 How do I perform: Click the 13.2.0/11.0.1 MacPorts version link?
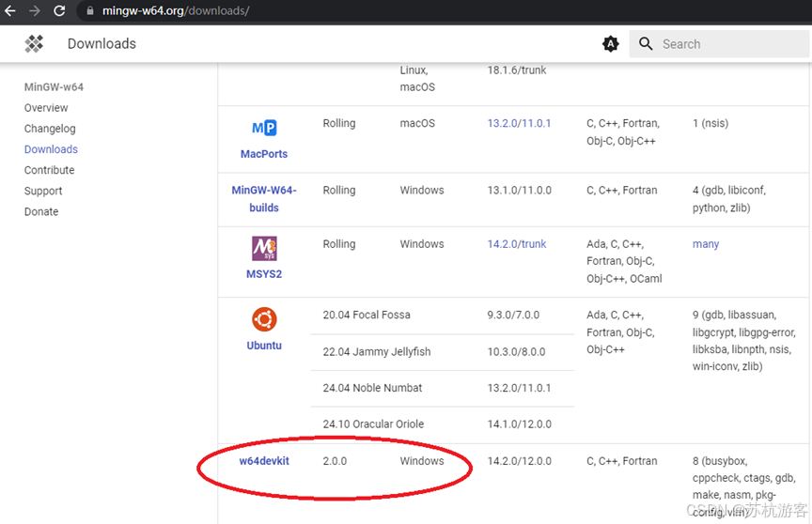pos(519,123)
